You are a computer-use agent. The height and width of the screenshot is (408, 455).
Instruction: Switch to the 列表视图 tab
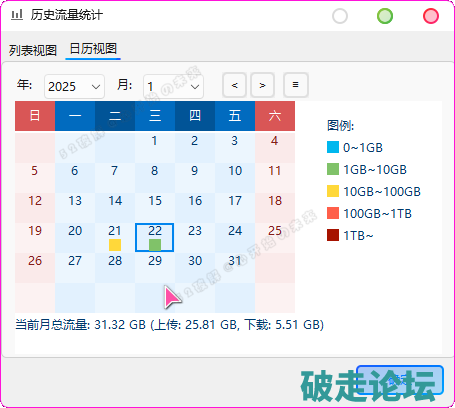(33, 50)
